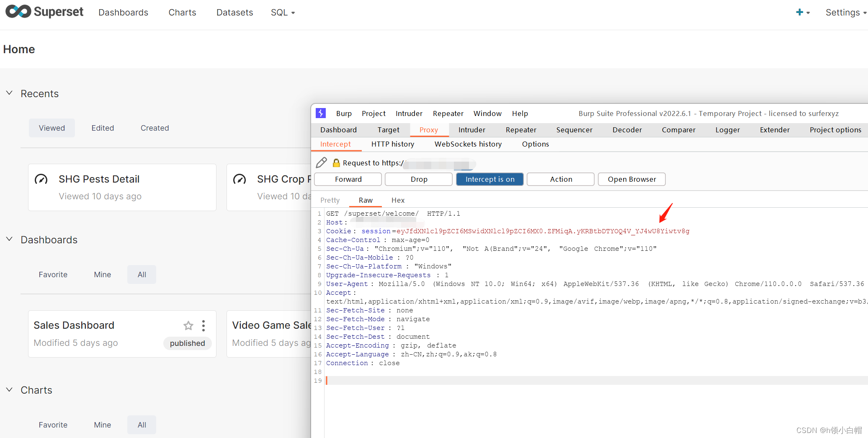Viewport: 868px width, 438px height.
Task: Switch to the Project options tab
Action: pos(836,130)
